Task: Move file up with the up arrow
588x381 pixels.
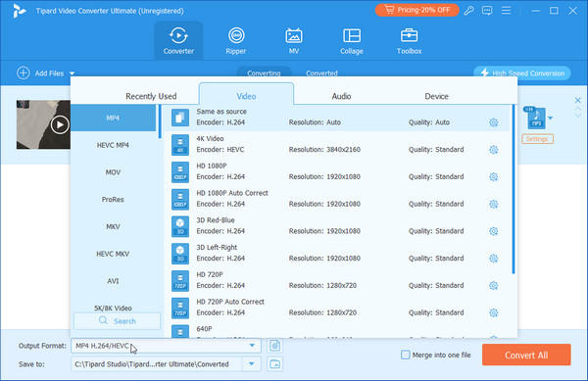Action: [x=578, y=109]
